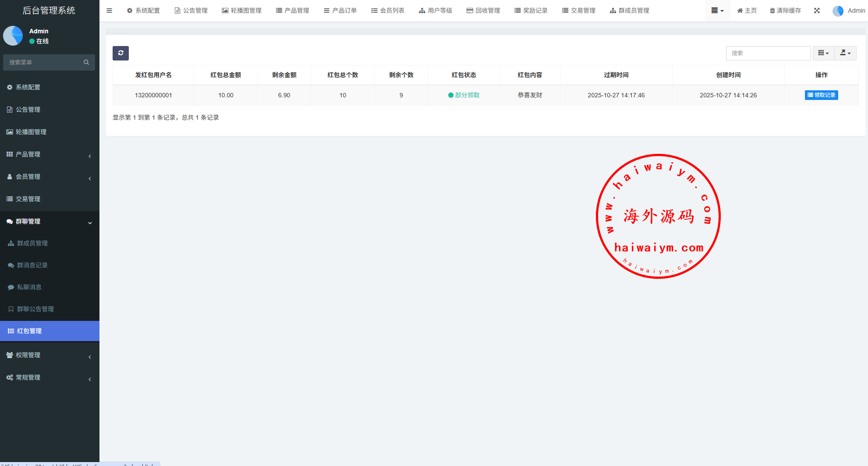The width and height of the screenshot is (868, 466).
Task: Sort by the 红包总金额 column header
Action: (x=226, y=75)
